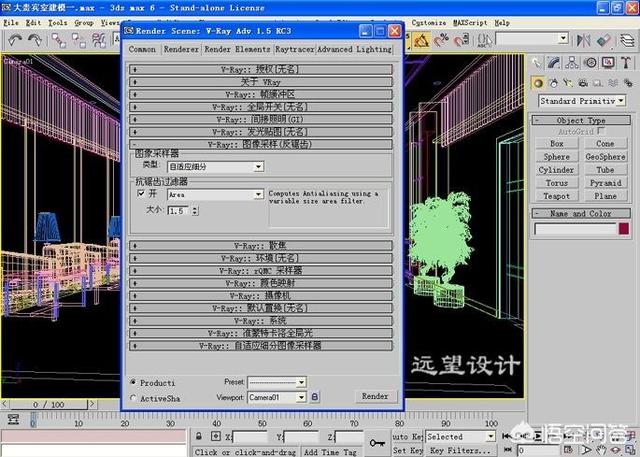The image size is (640, 457).
Task: Expand the V-Ray:: 颜色映射 rollout
Action: [261, 283]
